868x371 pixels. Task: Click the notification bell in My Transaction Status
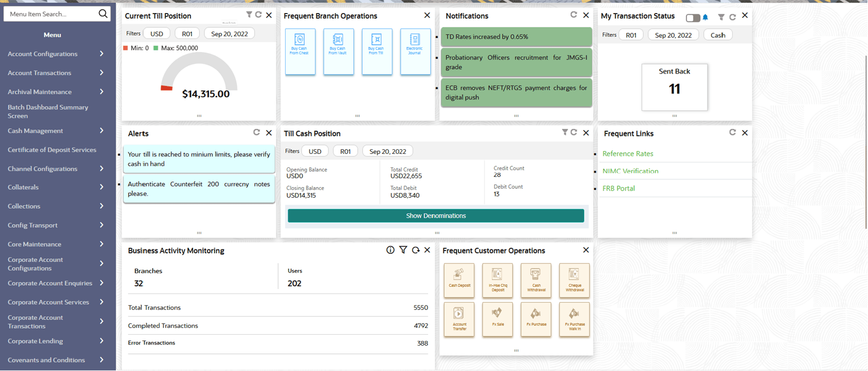pyautogui.click(x=706, y=18)
